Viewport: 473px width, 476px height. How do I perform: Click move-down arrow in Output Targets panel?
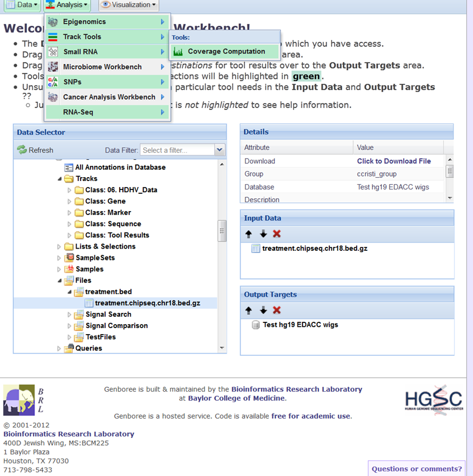pyautogui.click(x=263, y=310)
